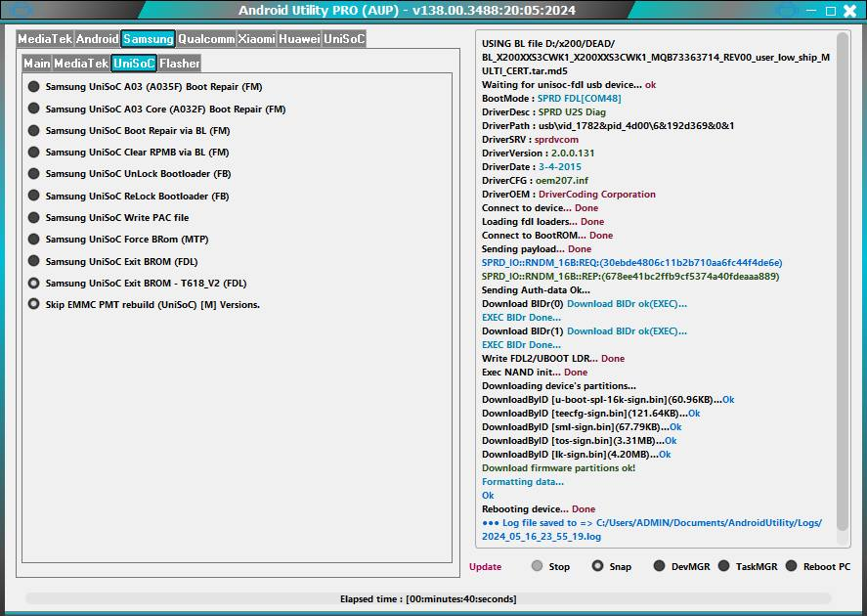
Task: Click the Update link
Action: coord(485,567)
